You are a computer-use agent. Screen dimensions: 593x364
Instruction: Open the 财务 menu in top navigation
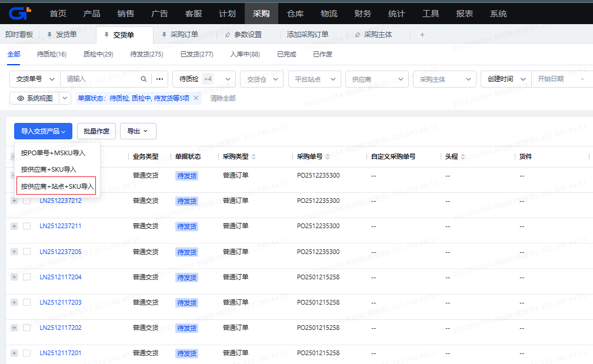coord(362,13)
